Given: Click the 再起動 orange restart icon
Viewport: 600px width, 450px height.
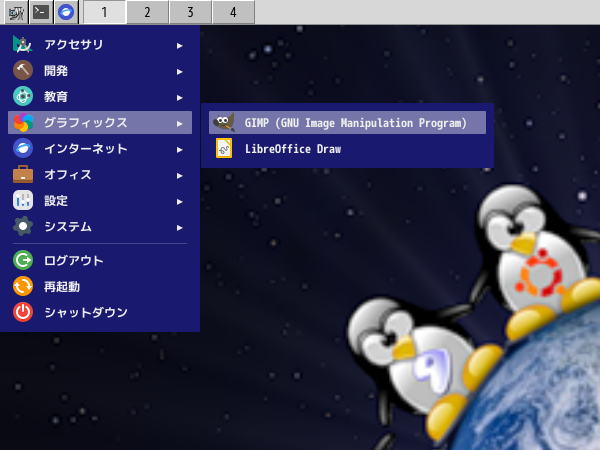Looking at the screenshot, I should 23,286.
